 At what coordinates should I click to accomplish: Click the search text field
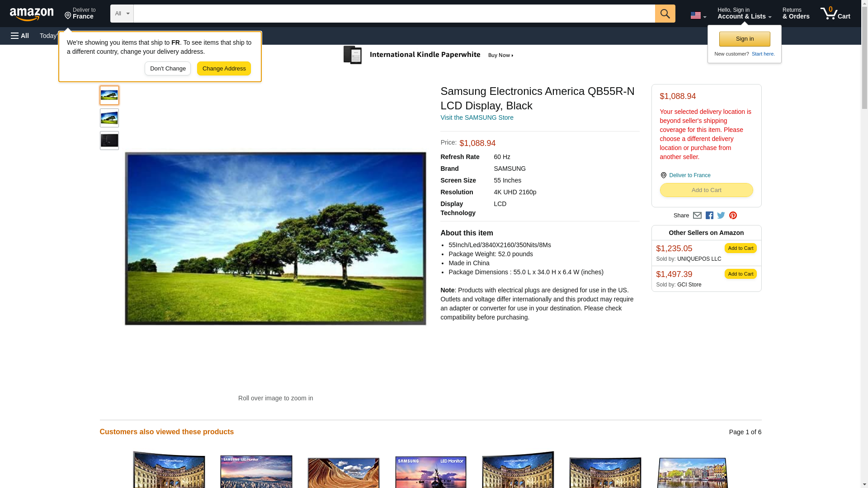coord(393,14)
